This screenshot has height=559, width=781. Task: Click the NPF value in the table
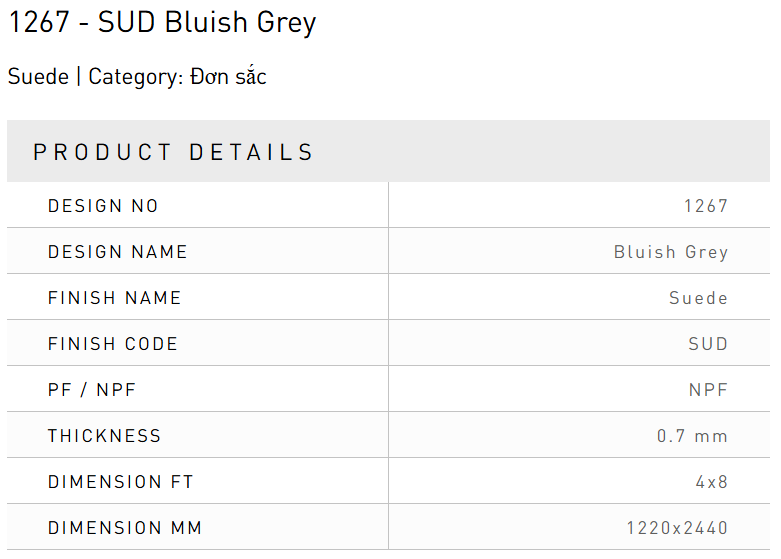708,390
